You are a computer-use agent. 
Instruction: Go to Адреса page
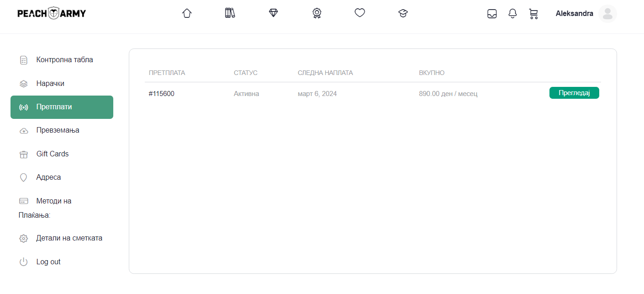click(48, 177)
